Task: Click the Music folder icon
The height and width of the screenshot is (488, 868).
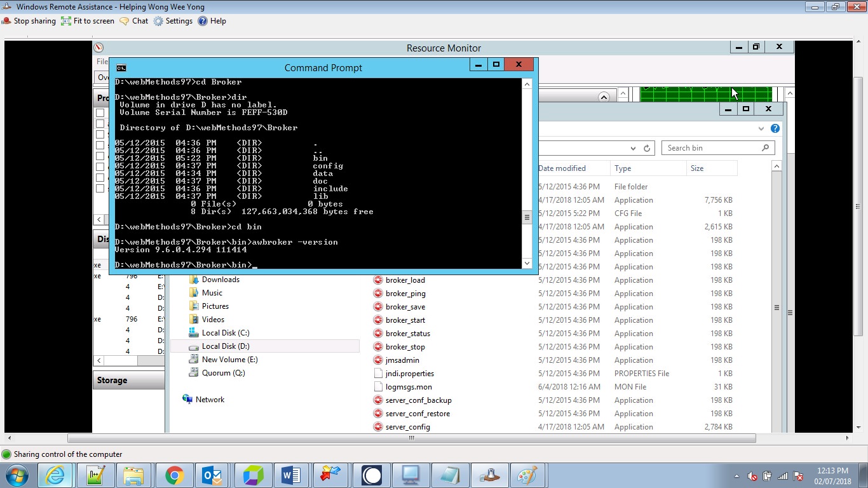Action: pyautogui.click(x=194, y=293)
